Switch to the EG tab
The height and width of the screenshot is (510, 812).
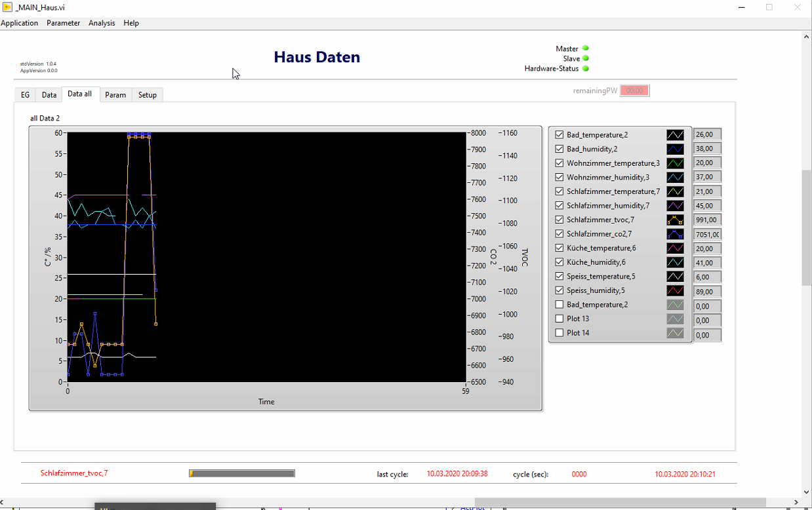[25, 95]
